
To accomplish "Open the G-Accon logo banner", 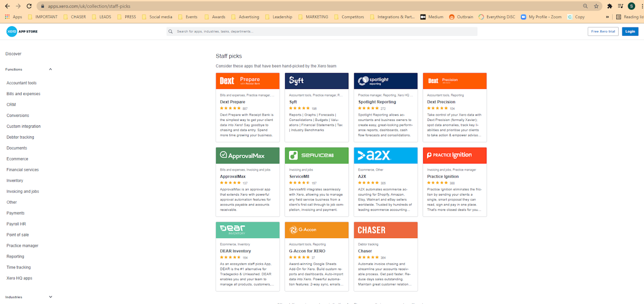I will pos(317,230).
